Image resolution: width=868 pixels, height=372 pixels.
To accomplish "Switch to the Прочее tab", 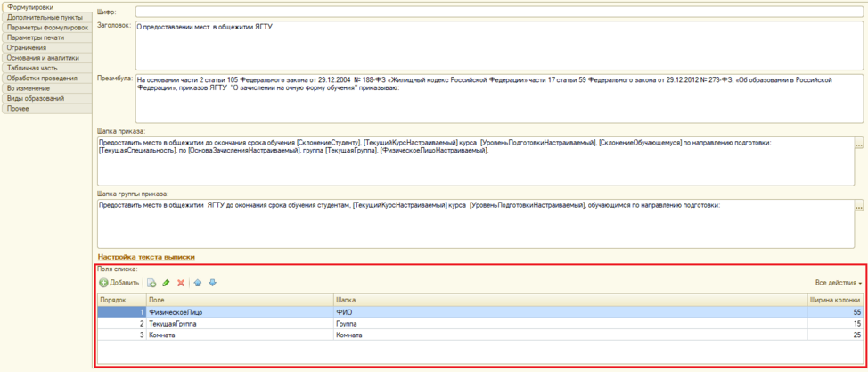I will [x=46, y=109].
